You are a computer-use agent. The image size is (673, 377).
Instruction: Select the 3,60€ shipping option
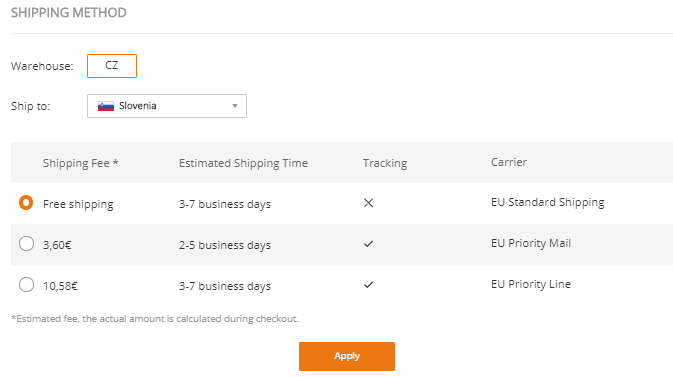click(26, 243)
